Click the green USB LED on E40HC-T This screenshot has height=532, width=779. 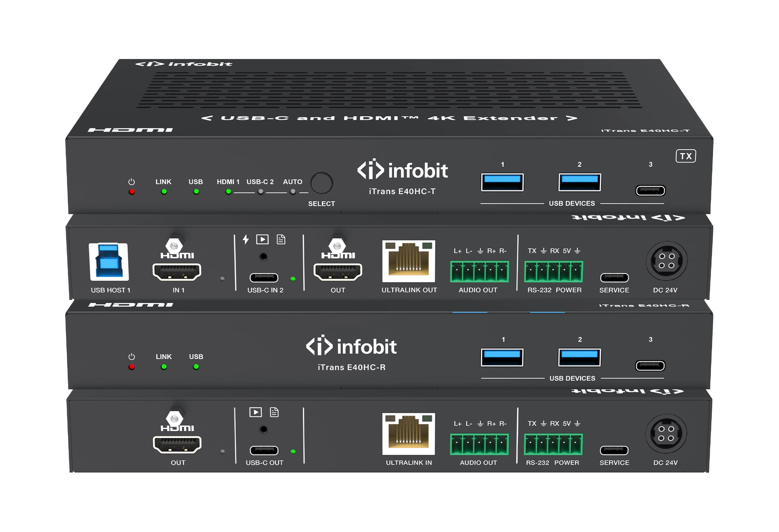[196, 192]
